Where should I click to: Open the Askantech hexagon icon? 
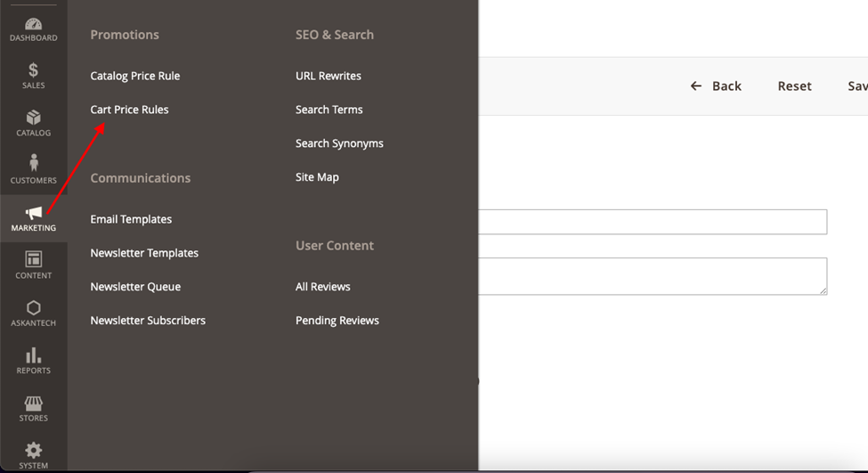coord(33,307)
